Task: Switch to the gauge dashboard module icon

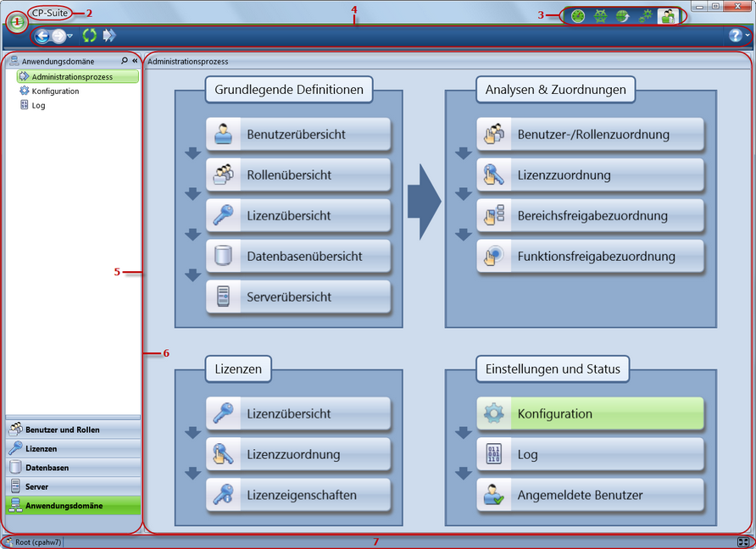Action: tap(578, 16)
